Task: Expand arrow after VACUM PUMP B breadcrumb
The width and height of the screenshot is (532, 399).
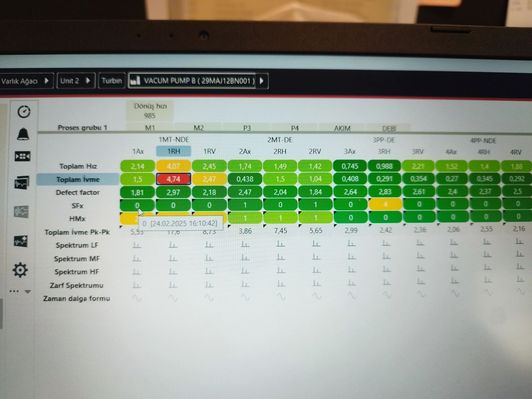Action: (262, 81)
